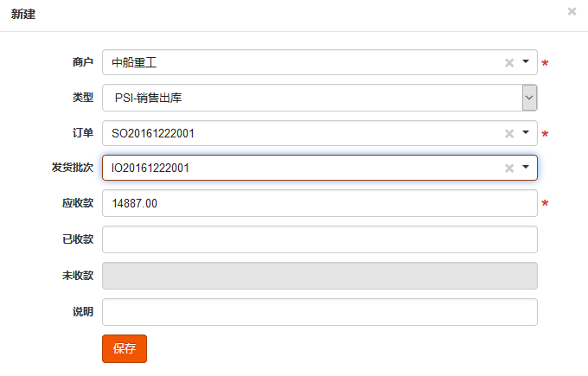Viewport: 588px width, 376px height.
Task: Focus the 应收款 amount field
Action: [x=320, y=204]
